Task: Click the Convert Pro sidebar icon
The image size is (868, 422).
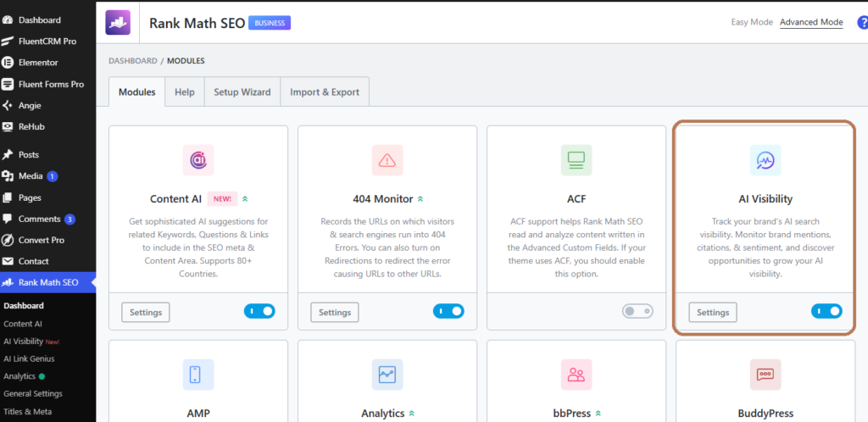Action: [8, 240]
